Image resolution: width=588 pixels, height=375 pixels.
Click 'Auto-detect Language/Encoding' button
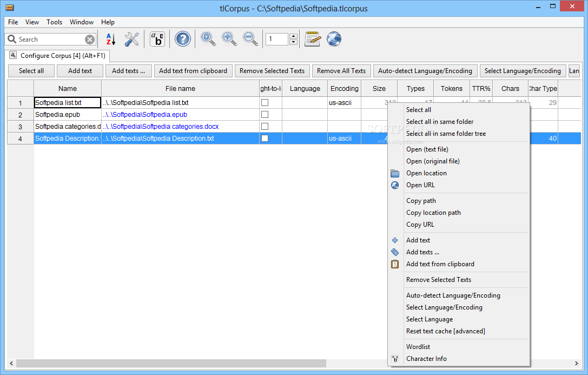pos(425,71)
